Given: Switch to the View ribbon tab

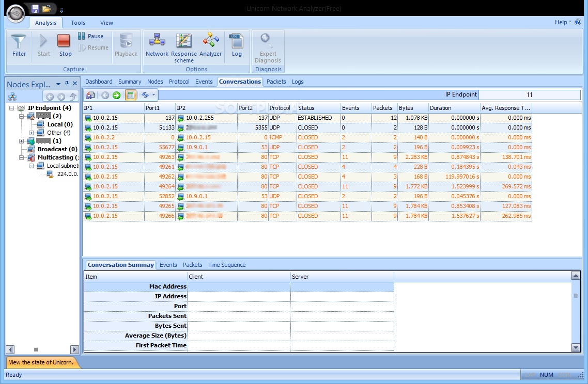Looking at the screenshot, I should pos(106,23).
